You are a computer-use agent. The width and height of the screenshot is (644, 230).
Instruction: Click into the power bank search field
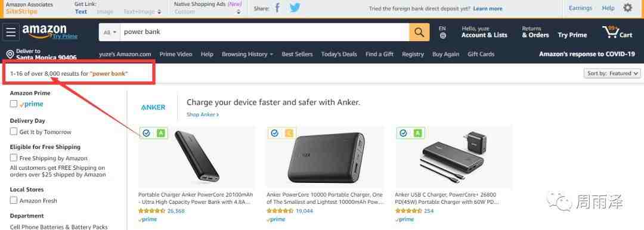(265, 32)
